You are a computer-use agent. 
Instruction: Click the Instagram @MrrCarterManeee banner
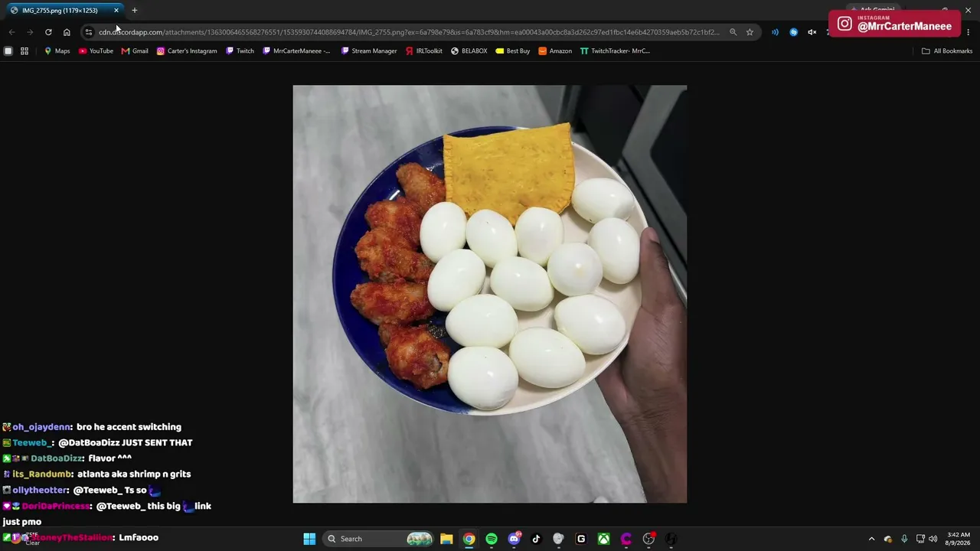894,24
